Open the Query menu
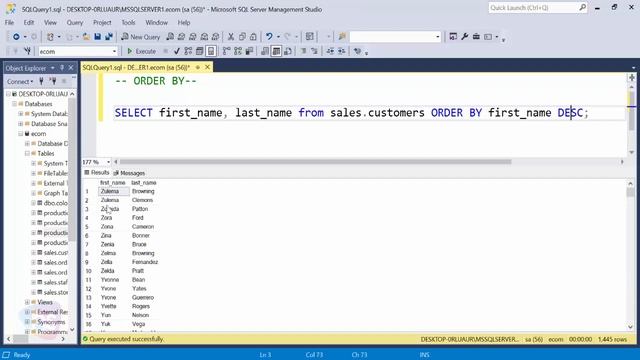Image resolution: width=640 pixels, height=360 pixels. tap(75, 22)
